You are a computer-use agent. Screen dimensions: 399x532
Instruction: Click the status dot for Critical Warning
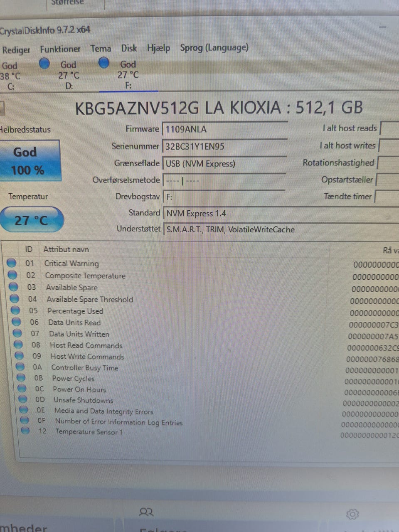click(11, 263)
